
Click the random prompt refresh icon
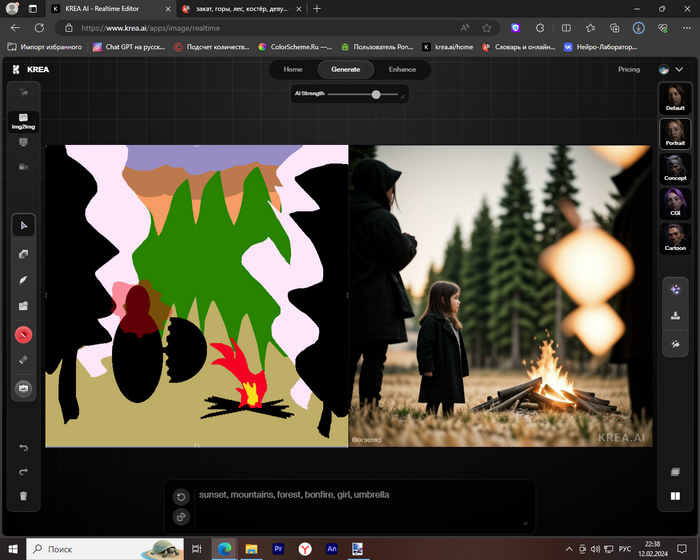[x=181, y=497]
